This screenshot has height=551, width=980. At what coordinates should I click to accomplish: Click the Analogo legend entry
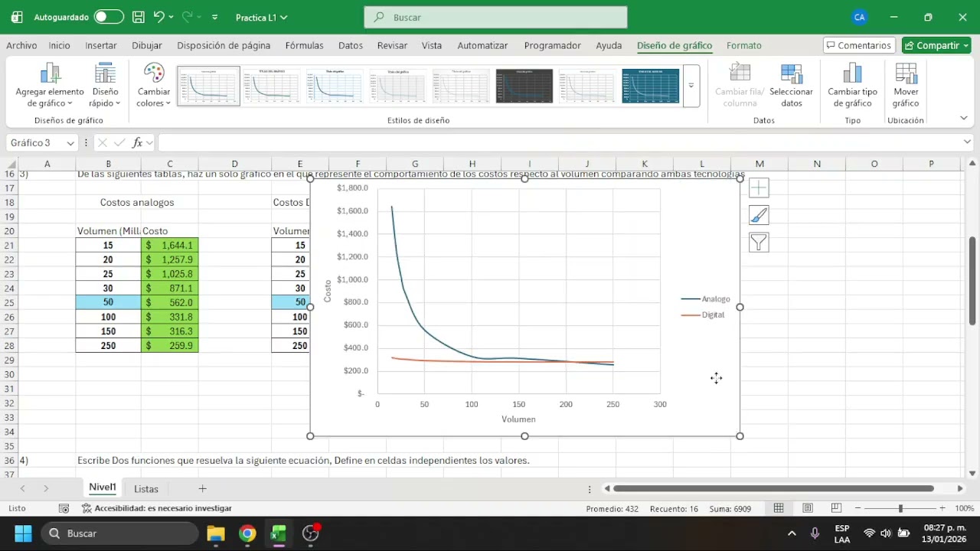pyautogui.click(x=706, y=299)
